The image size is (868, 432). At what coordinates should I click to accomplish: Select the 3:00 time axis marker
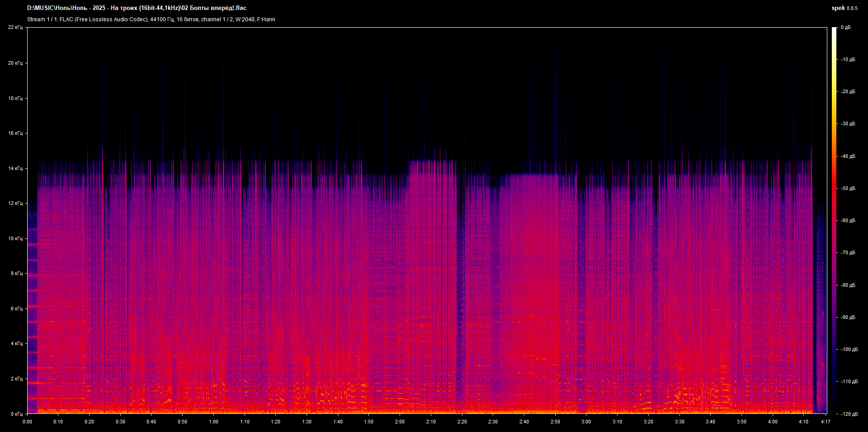tap(586, 422)
